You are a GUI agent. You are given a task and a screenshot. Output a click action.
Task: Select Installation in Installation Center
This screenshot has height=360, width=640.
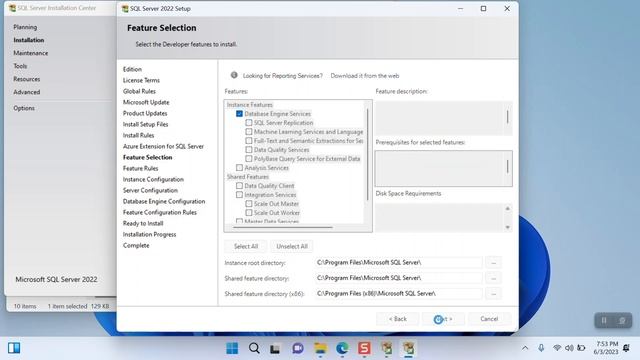[x=29, y=40]
